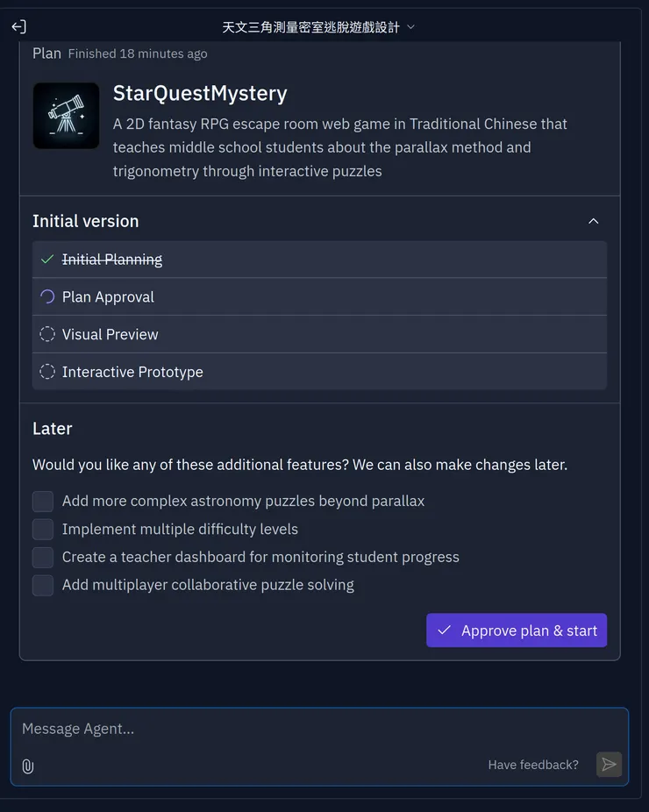Click the dashed circle beside Interactive Prototype

click(47, 372)
